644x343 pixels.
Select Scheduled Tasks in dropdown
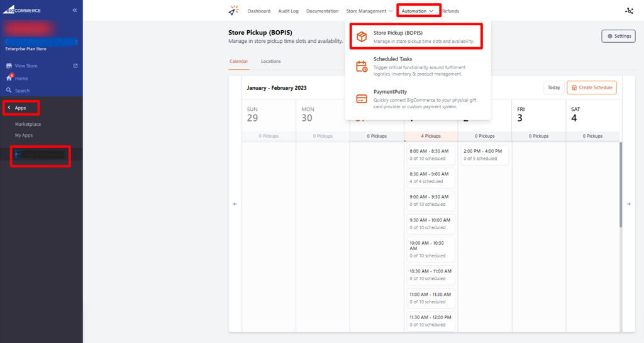(x=416, y=66)
